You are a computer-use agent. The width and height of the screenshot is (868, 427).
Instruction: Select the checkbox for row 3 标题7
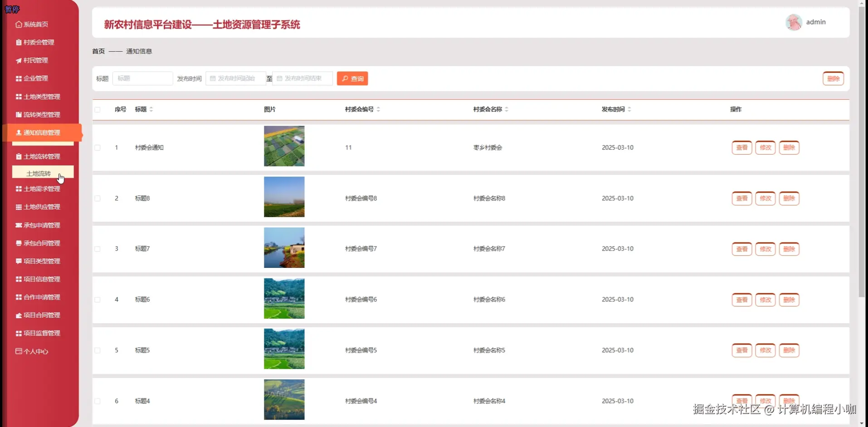[x=98, y=248]
